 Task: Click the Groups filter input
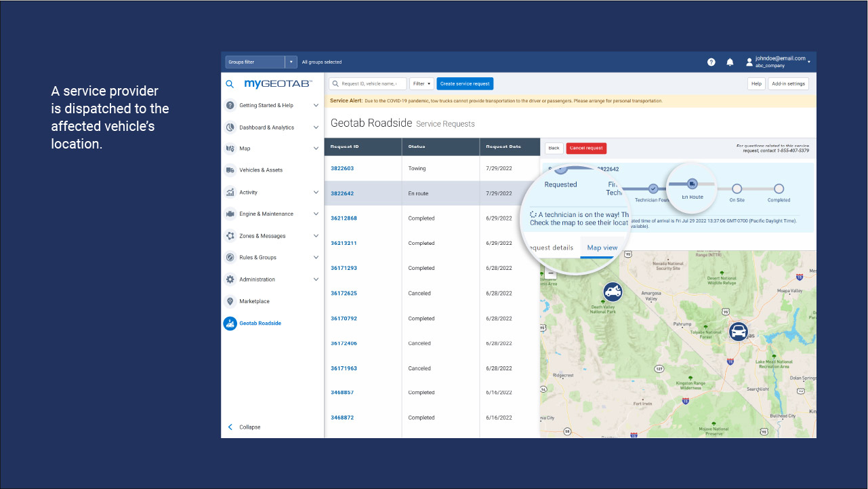[255, 62]
